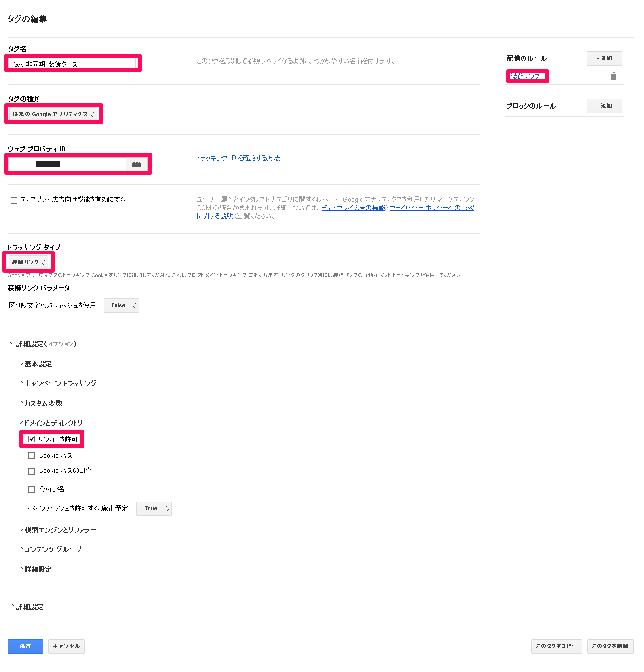Open the トラッキング タイプ dropdown
644x672 pixels.
pyautogui.click(x=29, y=262)
